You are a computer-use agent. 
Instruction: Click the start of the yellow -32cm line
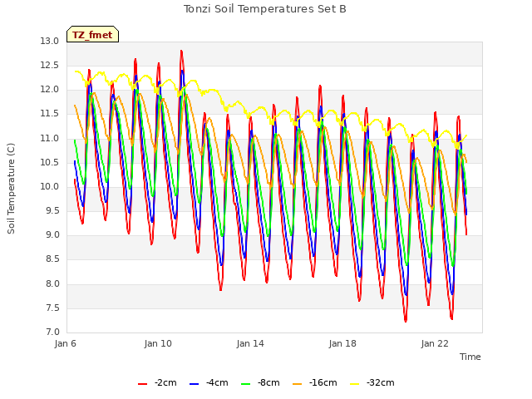[x=76, y=71]
